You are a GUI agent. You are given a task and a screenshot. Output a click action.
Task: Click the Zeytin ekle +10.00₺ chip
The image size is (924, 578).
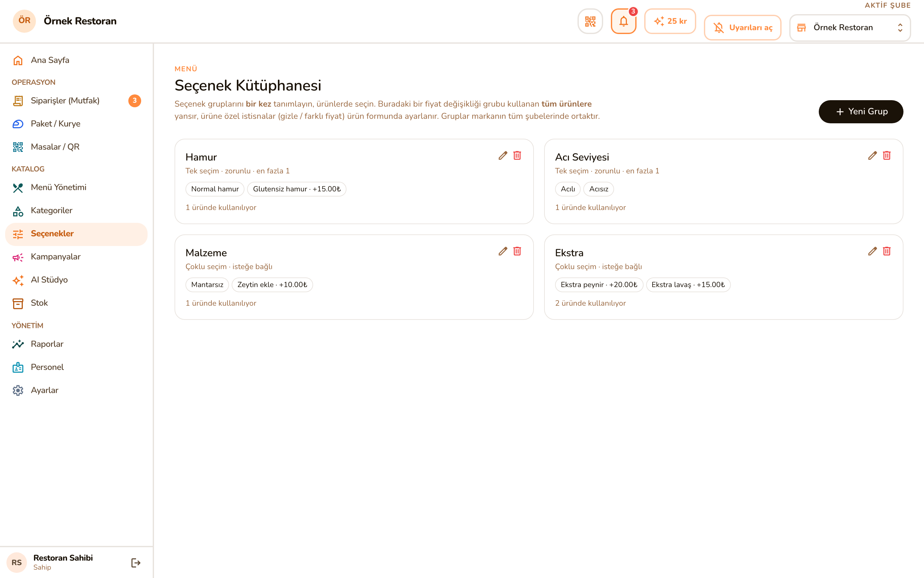coord(272,285)
